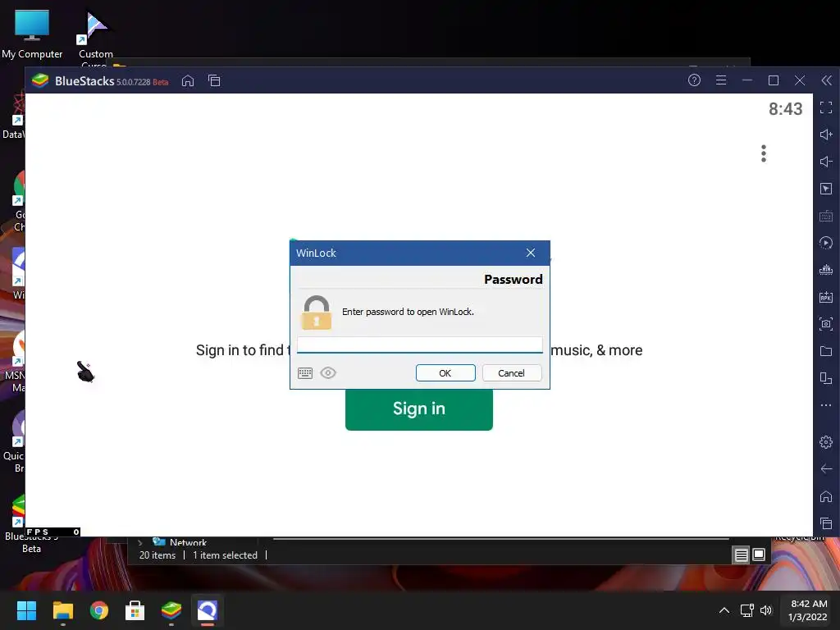Open the three-dot overflow menu in Play Store
The width and height of the screenshot is (840, 630).
click(x=764, y=153)
